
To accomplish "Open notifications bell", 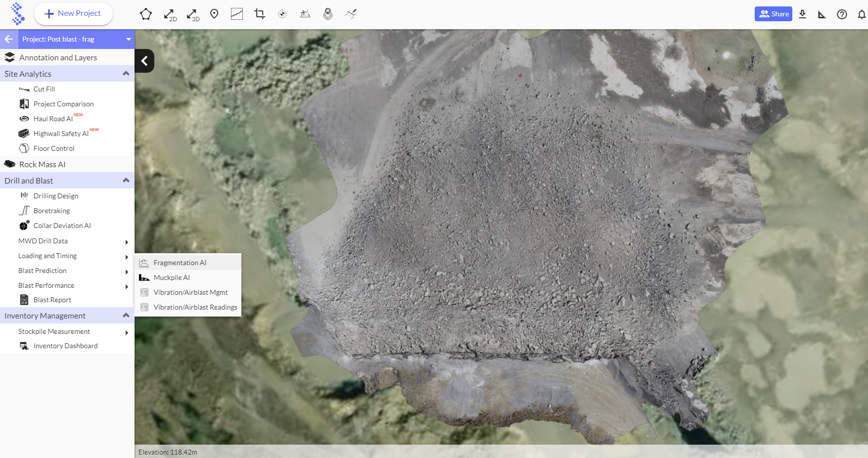I will click(x=861, y=14).
